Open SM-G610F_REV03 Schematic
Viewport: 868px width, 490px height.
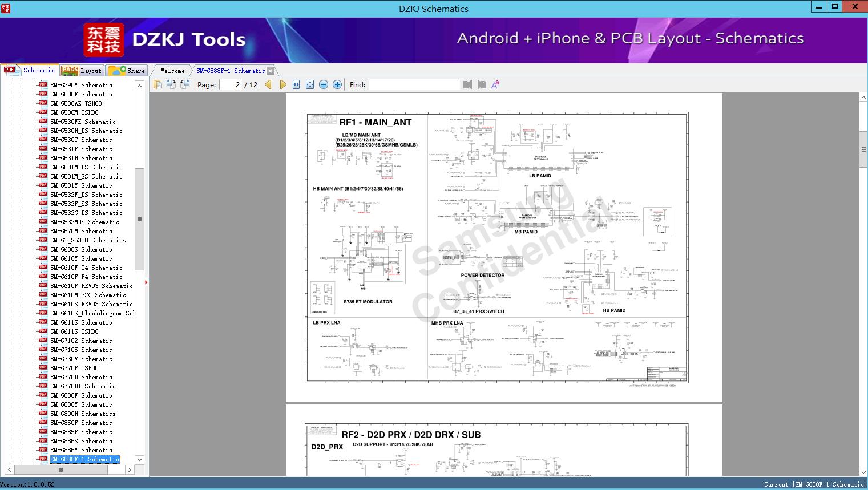[x=91, y=286]
